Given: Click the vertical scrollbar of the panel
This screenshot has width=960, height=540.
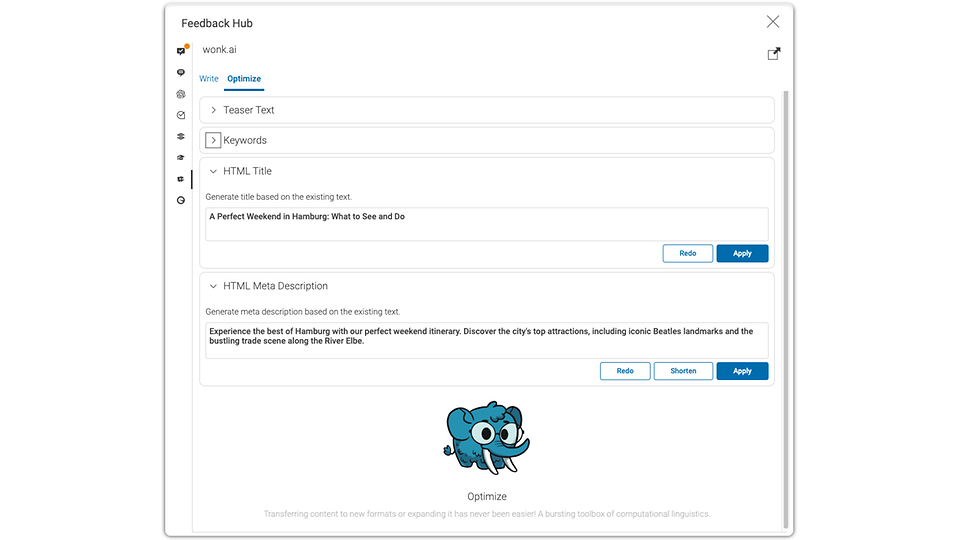Looking at the screenshot, I should point(786,309).
